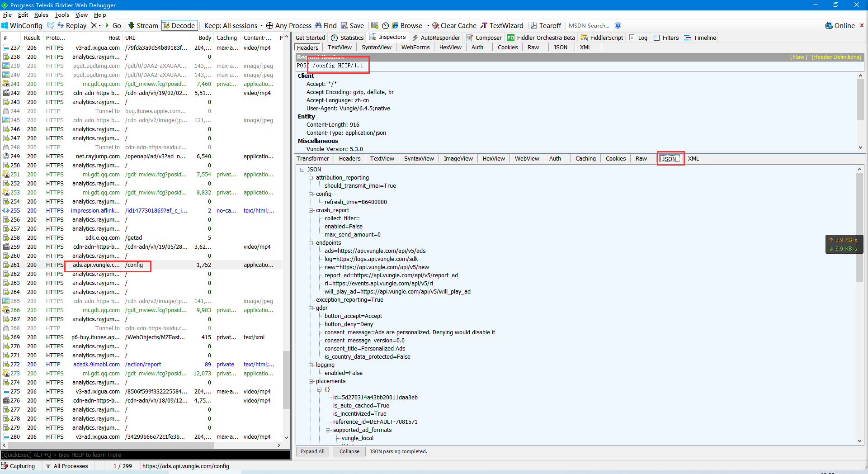Focus the QuickExec command box

coord(146,455)
